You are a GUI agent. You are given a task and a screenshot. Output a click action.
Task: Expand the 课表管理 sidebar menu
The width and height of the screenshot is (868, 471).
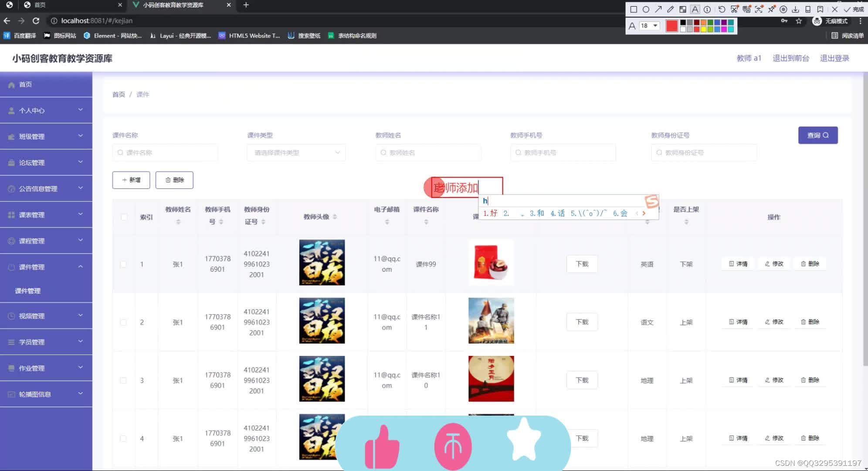click(x=46, y=215)
